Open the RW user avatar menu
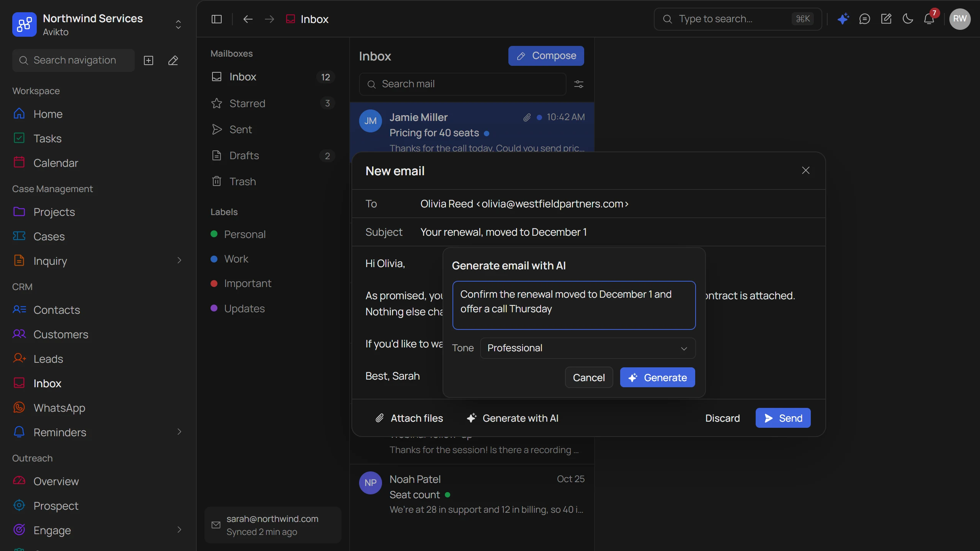 point(960,19)
